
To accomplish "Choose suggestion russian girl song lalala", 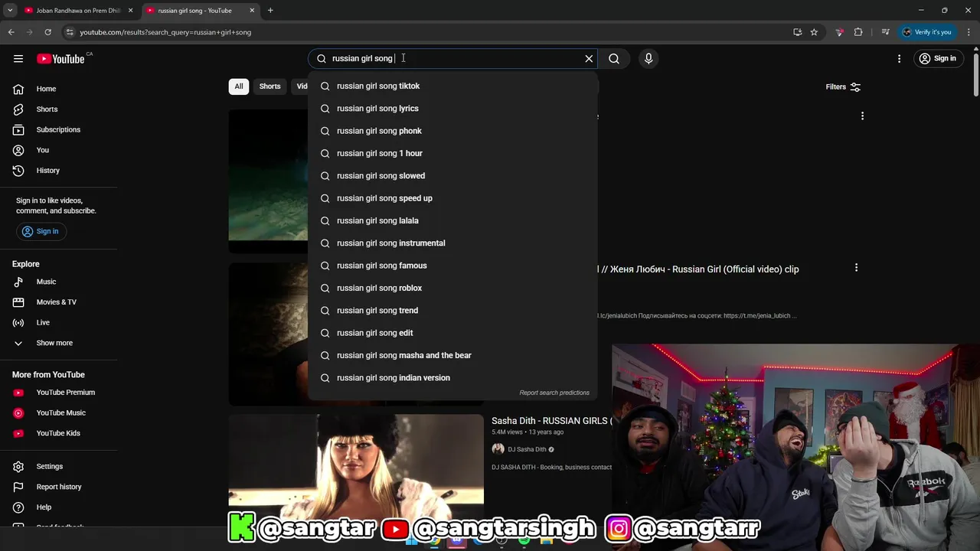I will (452, 220).
